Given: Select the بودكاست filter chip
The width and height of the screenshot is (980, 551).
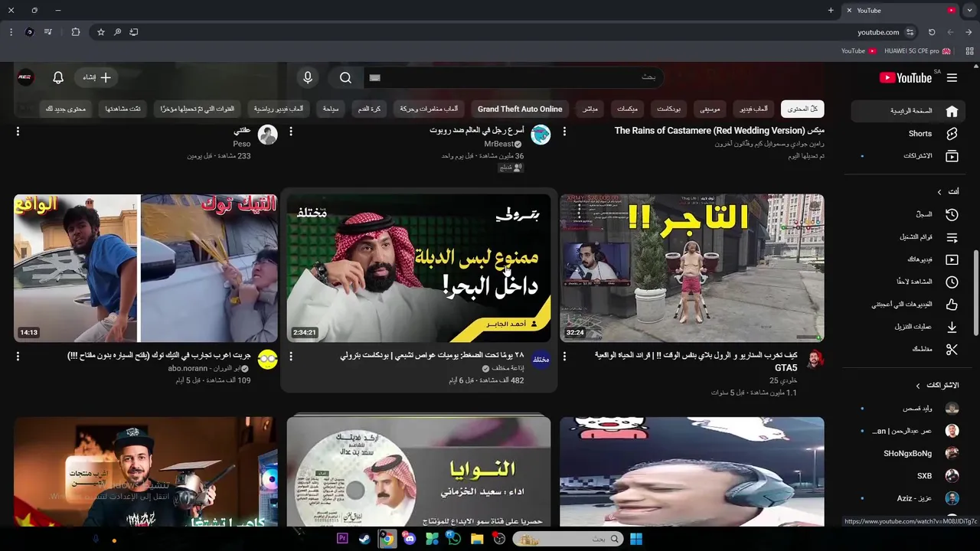Looking at the screenshot, I should [x=668, y=109].
